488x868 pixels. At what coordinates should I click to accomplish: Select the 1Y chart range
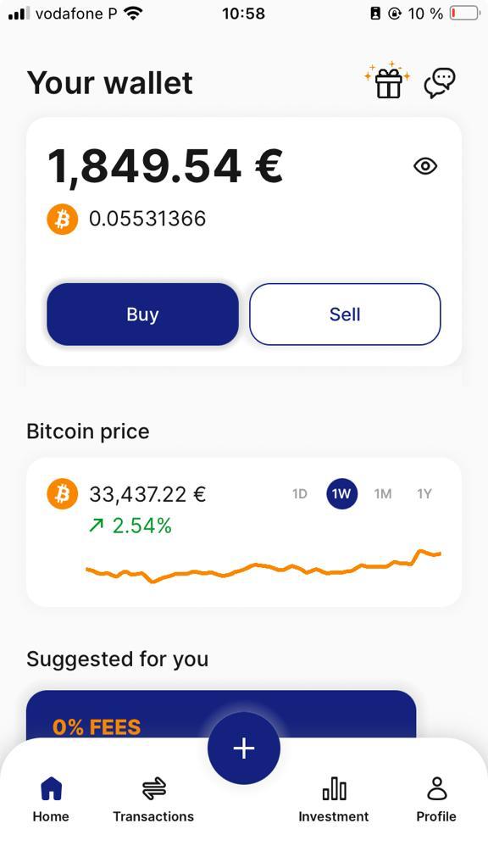pyautogui.click(x=424, y=494)
